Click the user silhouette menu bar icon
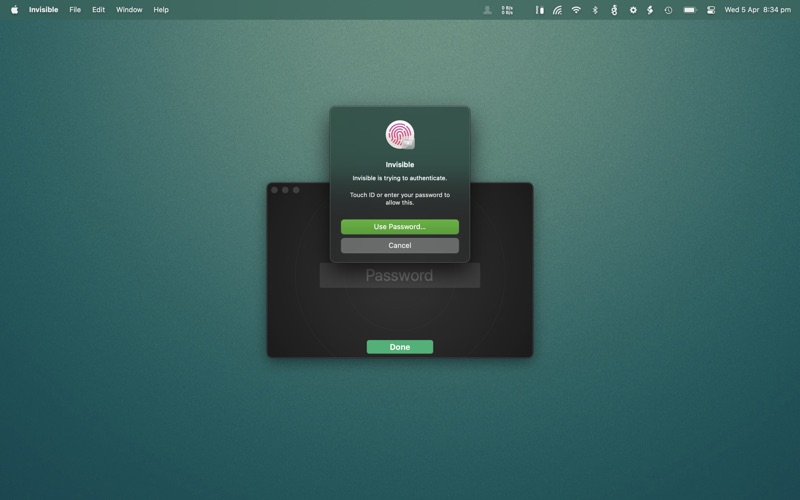Image resolution: width=800 pixels, height=500 pixels. point(487,10)
